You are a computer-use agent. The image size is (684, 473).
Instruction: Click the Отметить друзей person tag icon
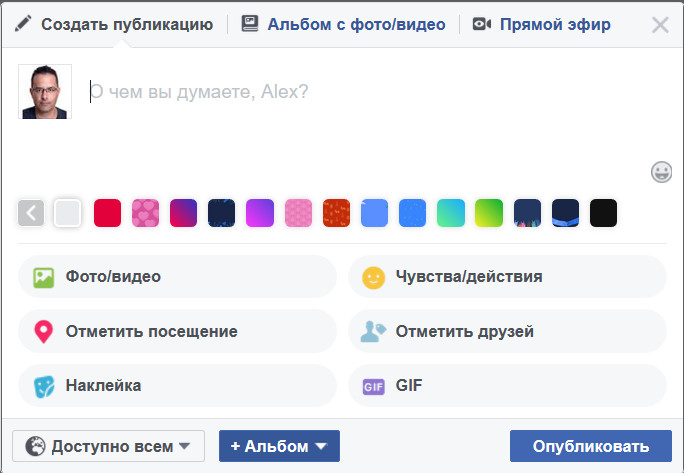(x=373, y=331)
